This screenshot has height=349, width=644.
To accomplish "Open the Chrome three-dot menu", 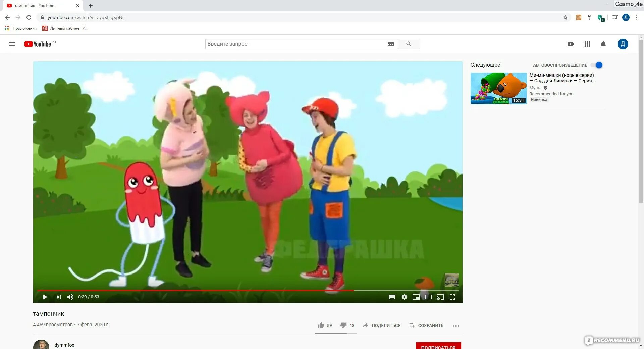I will (x=637, y=17).
